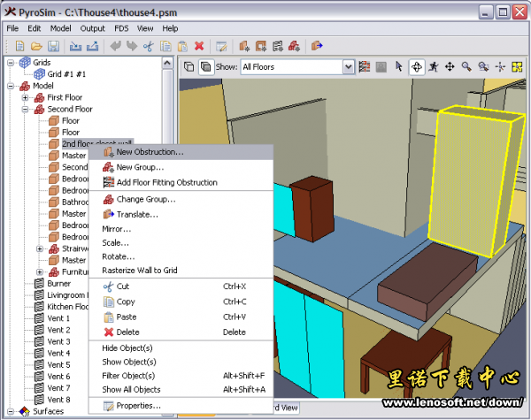Screen dimensions: 531x420
Task: Activate the pan view tool
Action: pyautogui.click(x=450, y=66)
